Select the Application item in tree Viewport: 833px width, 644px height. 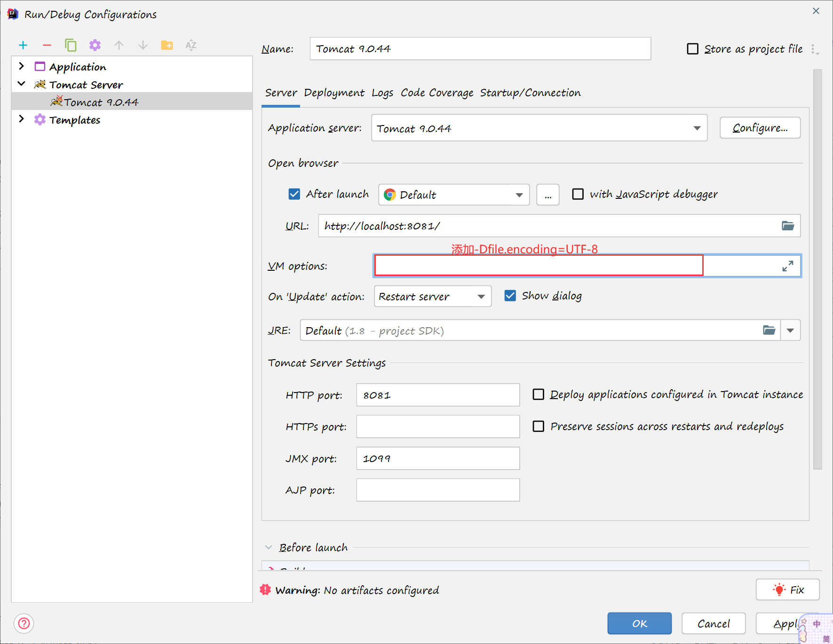pos(78,67)
